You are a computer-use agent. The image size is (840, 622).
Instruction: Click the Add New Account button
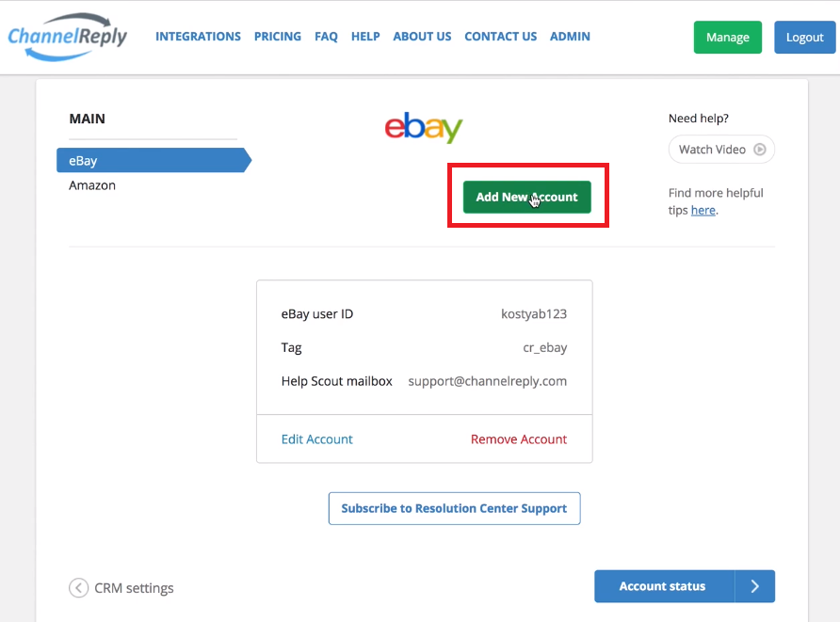point(527,197)
